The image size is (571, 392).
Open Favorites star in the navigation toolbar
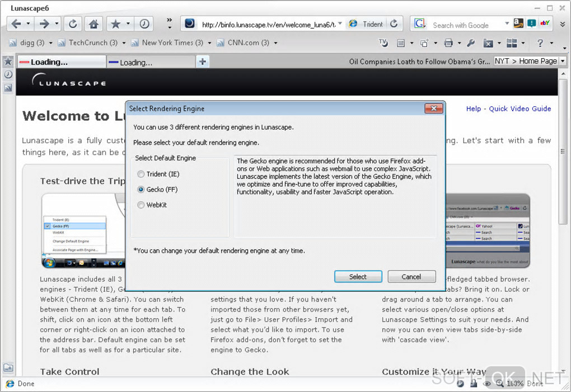[x=115, y=24]
